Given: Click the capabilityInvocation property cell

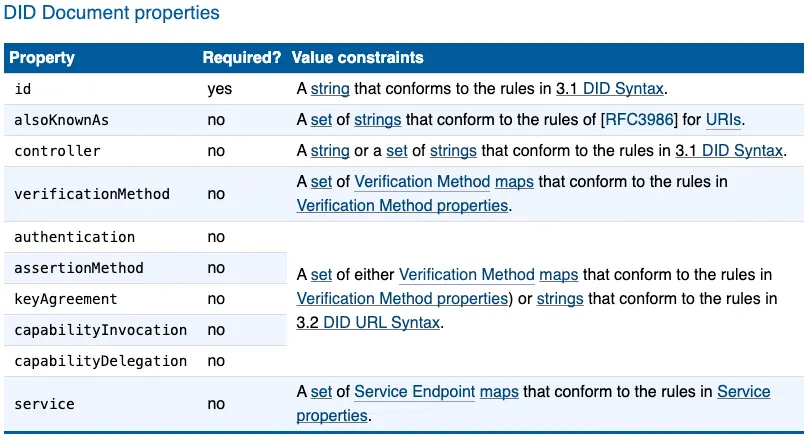Looking at the screenshot, I should tap(100, 330).
